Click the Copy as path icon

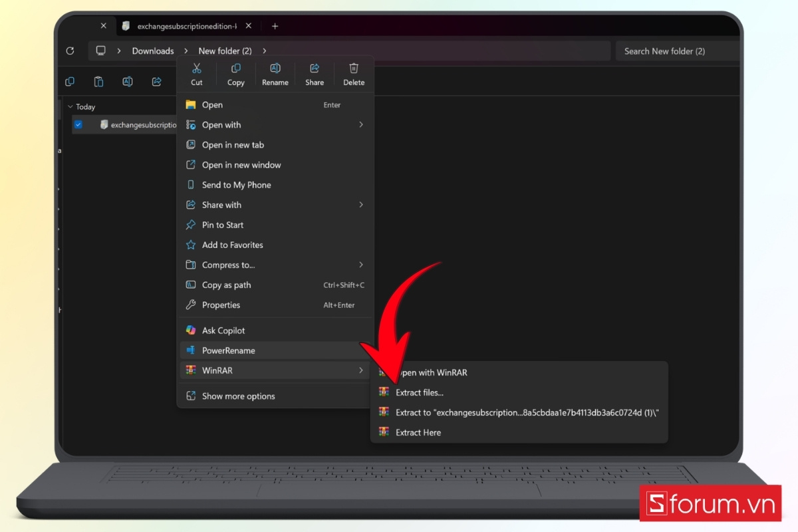[x=191, y=285]
